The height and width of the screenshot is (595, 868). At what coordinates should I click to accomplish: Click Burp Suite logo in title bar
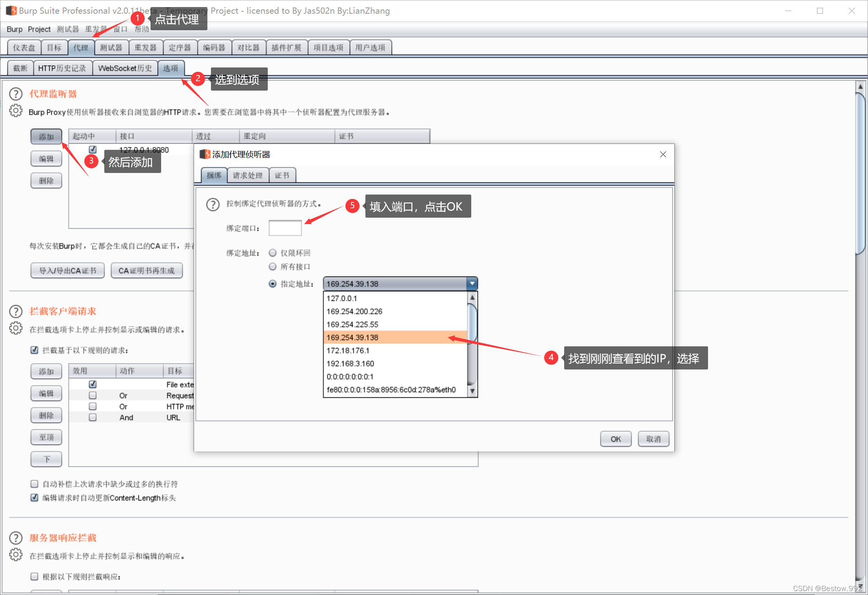11,11
